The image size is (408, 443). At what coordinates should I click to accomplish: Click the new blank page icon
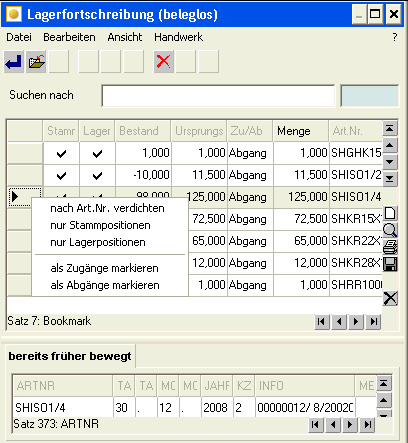click(390, 213)
